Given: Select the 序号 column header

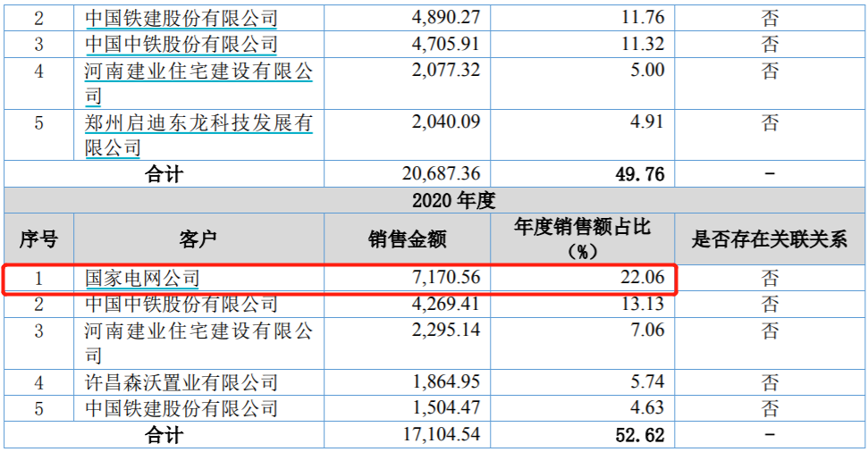Looking at the screenshot, I should point(38,239).
